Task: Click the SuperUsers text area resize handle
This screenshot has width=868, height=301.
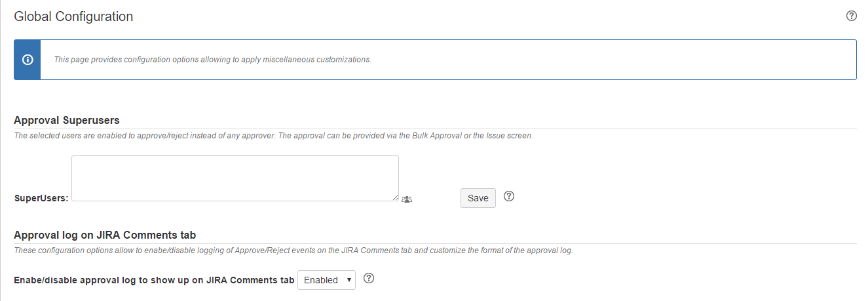Action: (396, 198)
